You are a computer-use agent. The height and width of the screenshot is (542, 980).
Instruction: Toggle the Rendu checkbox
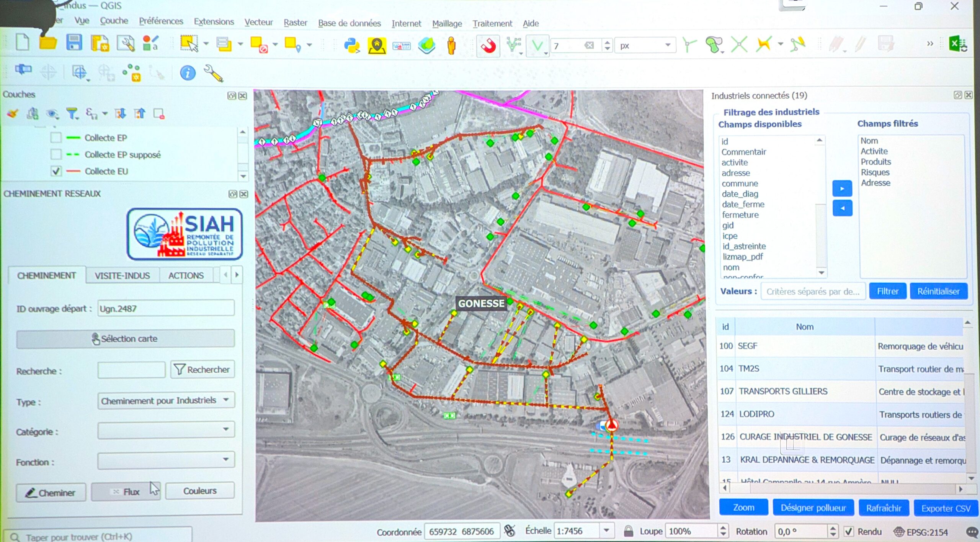pos(849,532)
